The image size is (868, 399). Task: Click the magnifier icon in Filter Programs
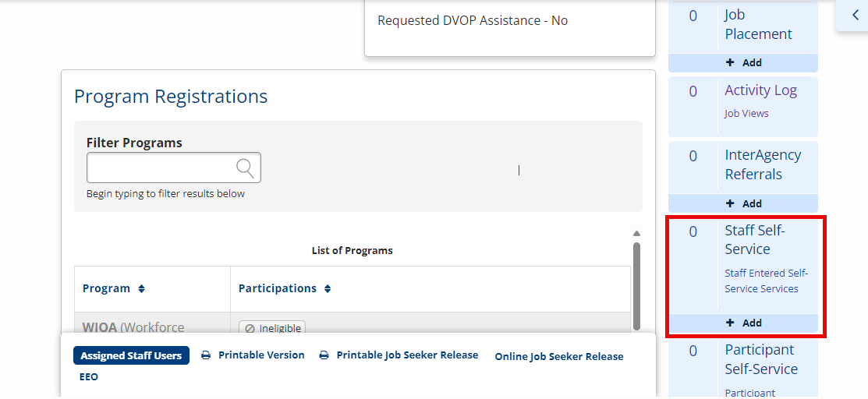pos(245,167)
